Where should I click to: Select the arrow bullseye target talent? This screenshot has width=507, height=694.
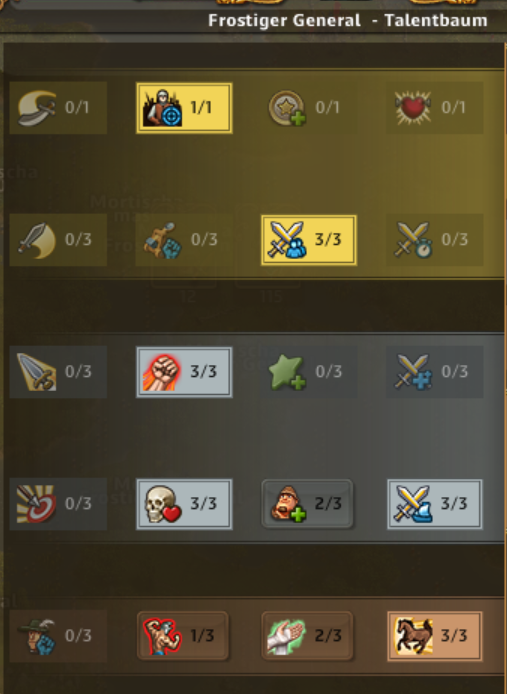(58, 503)
